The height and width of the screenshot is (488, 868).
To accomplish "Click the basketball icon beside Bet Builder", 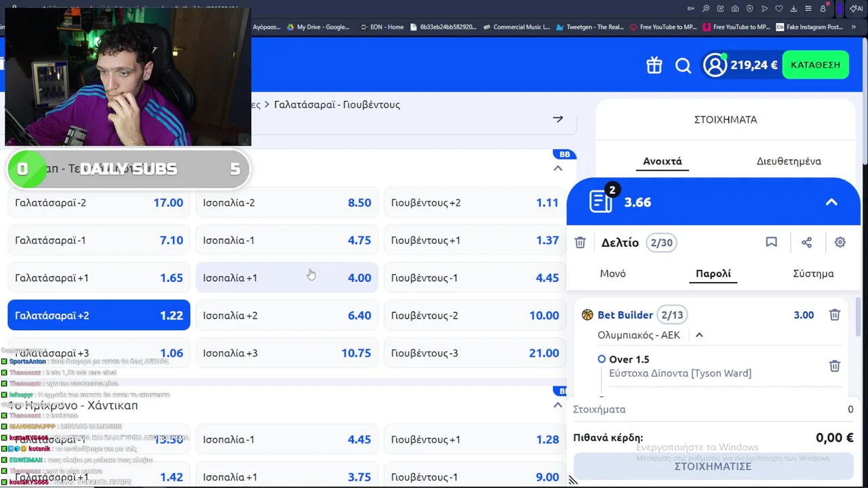I will (587, 315).
